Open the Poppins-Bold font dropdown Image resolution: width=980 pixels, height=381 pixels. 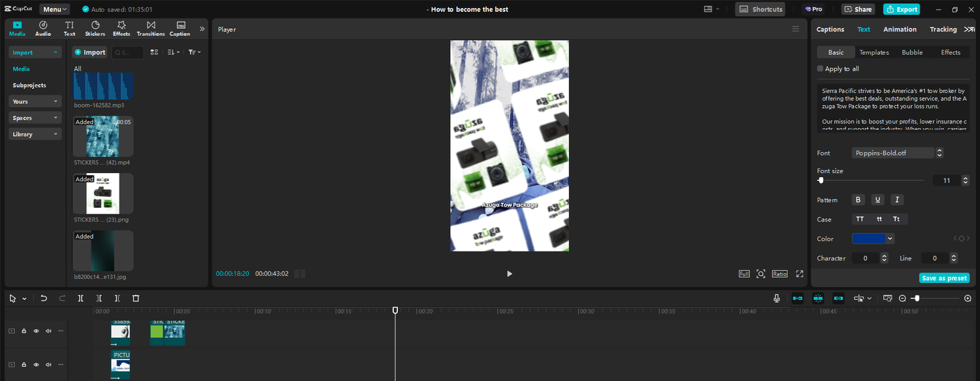(x=899, y=153)
